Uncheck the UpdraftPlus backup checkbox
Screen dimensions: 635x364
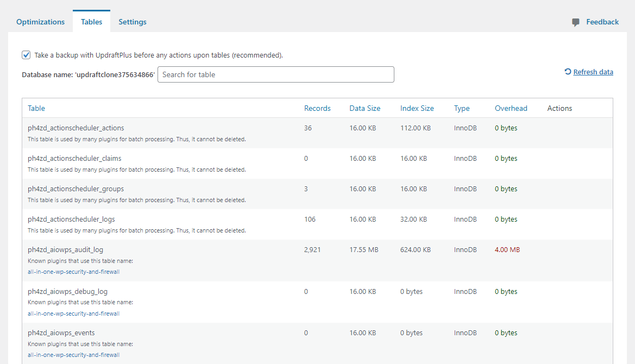point(26,55)
